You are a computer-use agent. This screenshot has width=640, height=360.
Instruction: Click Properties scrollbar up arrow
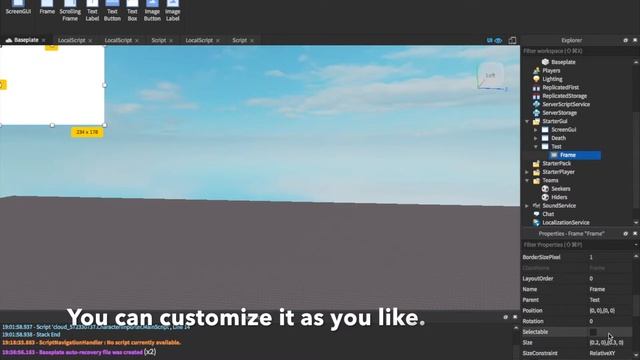(x=636, y=256)
